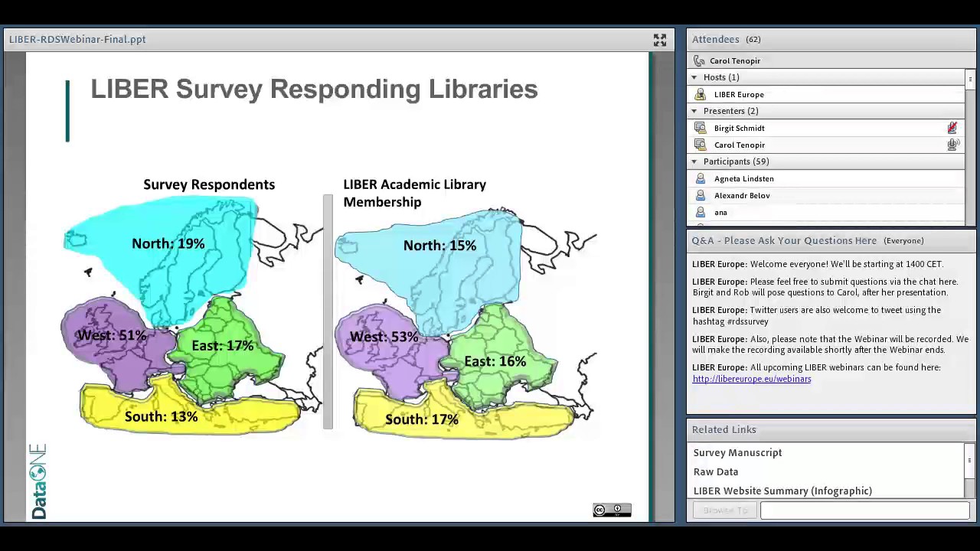980x551 pixels.
Task: Open the Raw Data related link
Action: (715, 471)
